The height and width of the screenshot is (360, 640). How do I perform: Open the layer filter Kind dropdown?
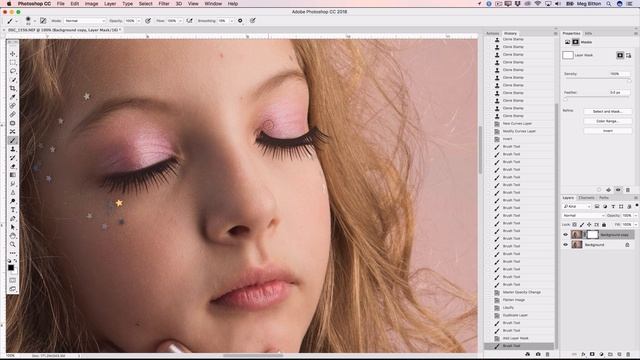[577, 207]
